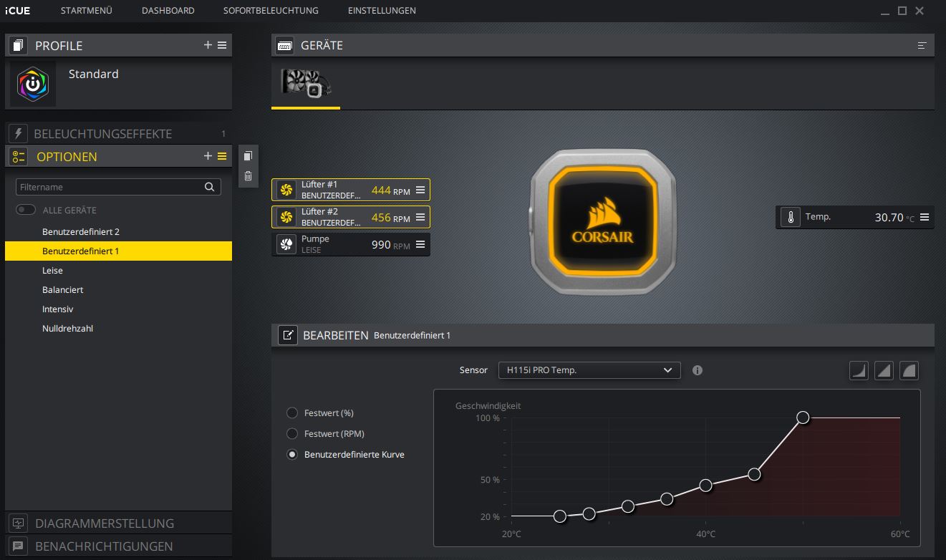The width and height of the screenshot is (946, 560).
Task: Click the sensor info icon
Action: [698, 370]
